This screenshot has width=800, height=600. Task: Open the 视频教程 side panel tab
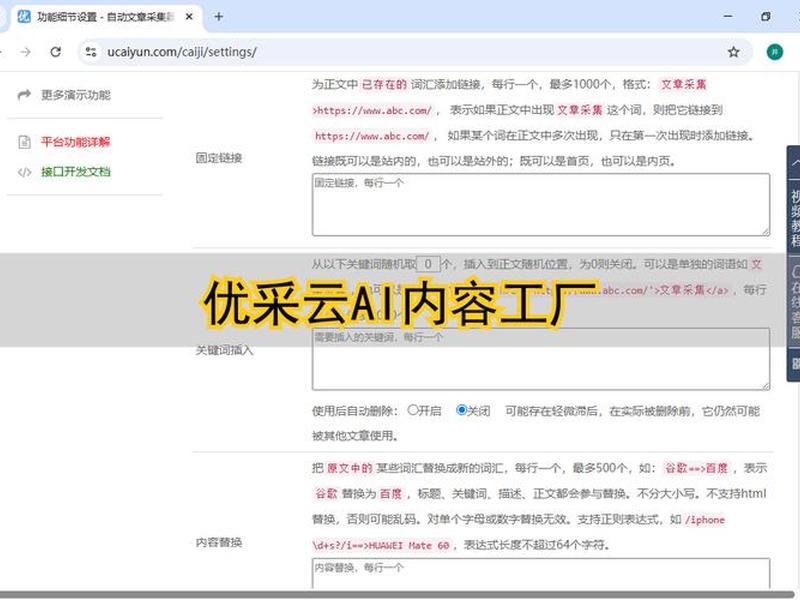[794, 217]
